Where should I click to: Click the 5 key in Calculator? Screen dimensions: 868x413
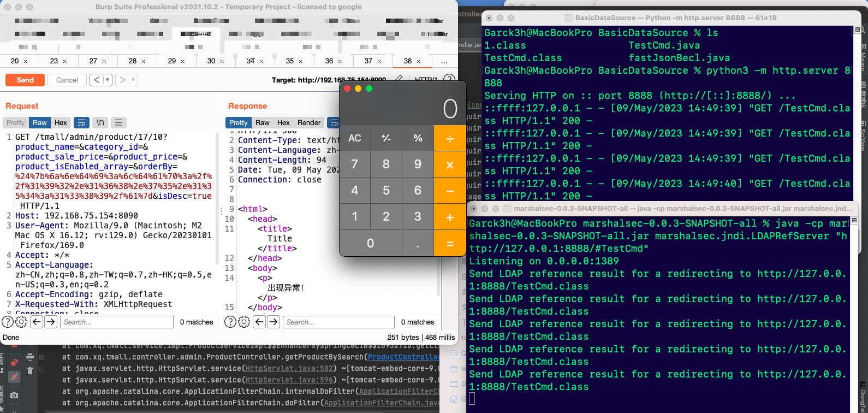coord(386,191)
